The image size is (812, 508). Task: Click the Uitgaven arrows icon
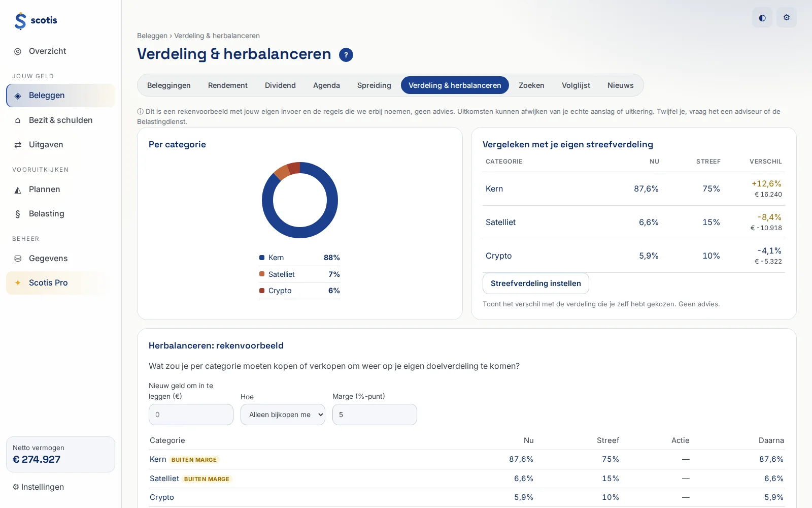[18, 145]
